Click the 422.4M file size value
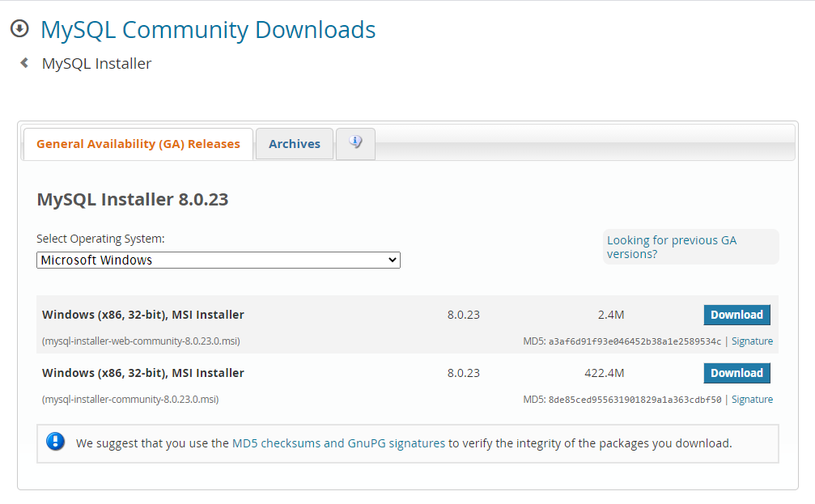Viewport: 815px width, 504px height. pos(604,373)
